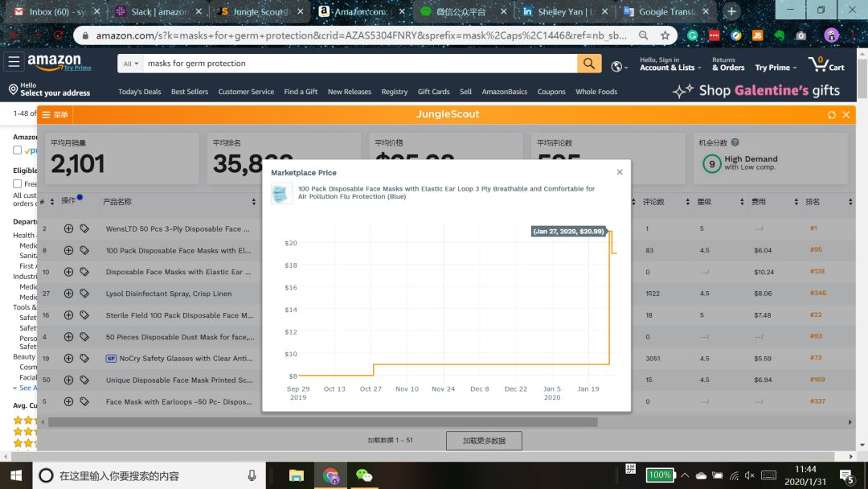Screen dimensions: 868x489
Task: Click the plus icon for Unique Disposable Face Mask row
Action: click(x=68, y=380)
